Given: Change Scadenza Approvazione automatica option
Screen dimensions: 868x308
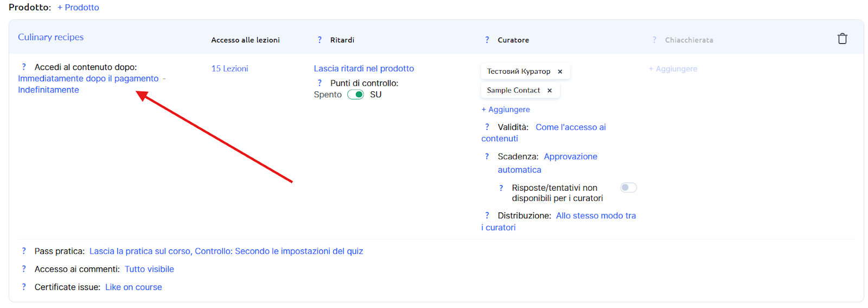Looking at the screenshot, I should tap(547, 163).
